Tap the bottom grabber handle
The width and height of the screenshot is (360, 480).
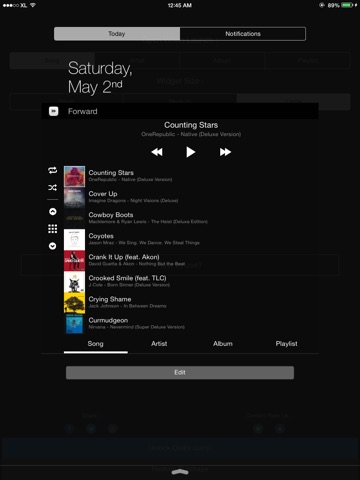(180, 472)
